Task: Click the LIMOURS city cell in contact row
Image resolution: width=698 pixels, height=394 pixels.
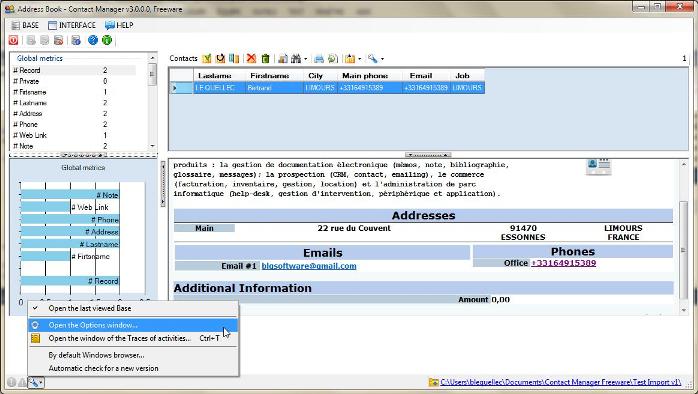Action: coord(320,88)
